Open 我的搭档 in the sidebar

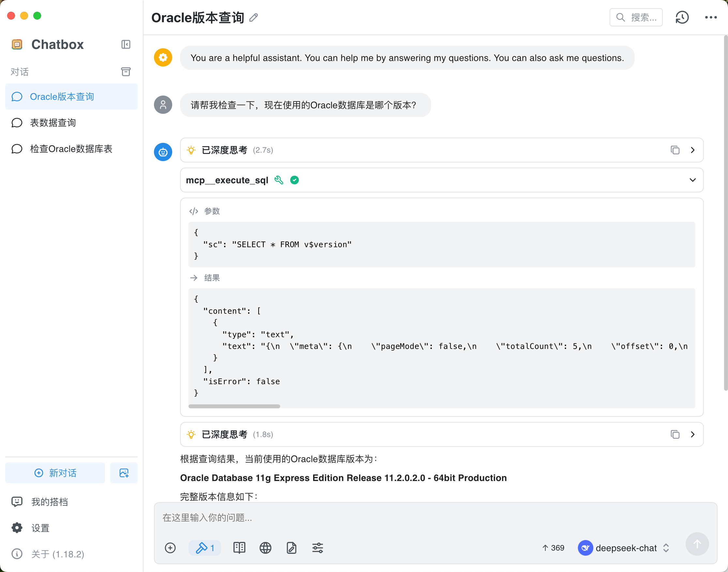point(71,502)
